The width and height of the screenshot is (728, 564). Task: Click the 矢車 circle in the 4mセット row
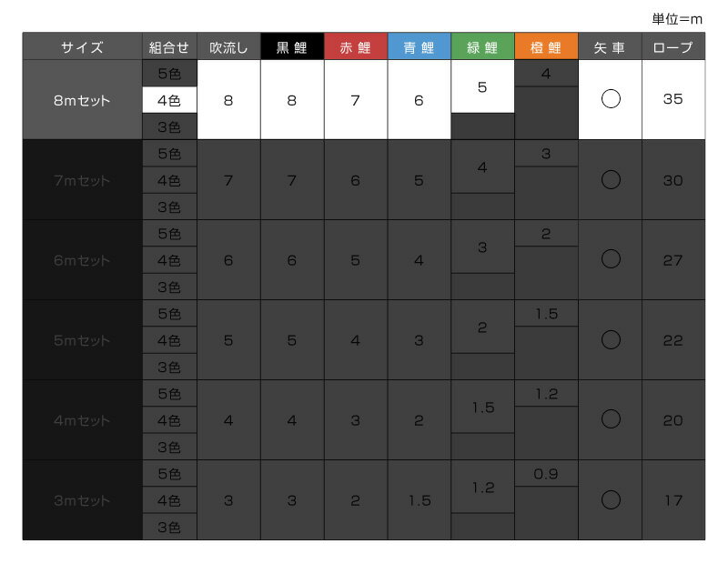coord(611,420)
